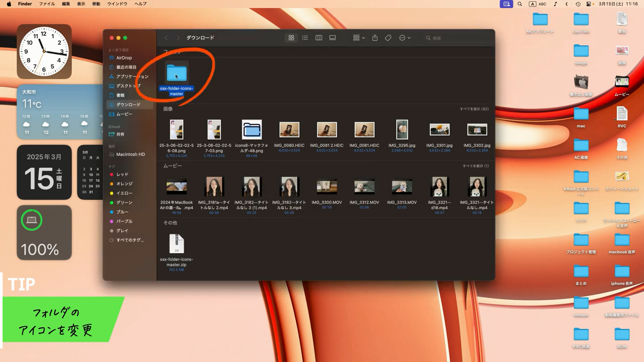Viewport: 644px width, 362px height.
Task: Click the tag edit icon in toolbar
Action: (388, 38)
